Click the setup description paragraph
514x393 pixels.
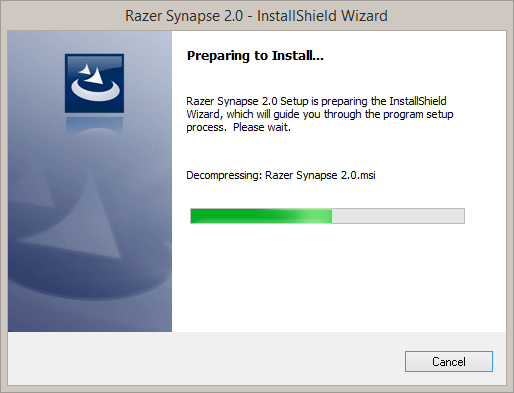point(320,114)
